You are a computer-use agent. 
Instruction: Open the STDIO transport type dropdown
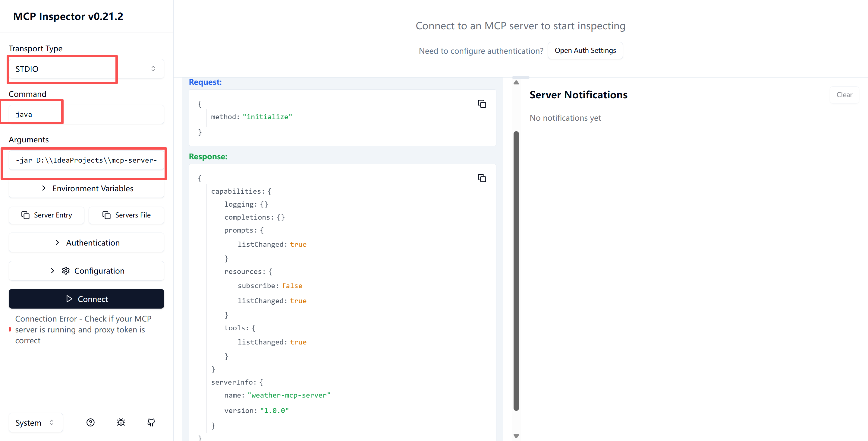[86, 69]
